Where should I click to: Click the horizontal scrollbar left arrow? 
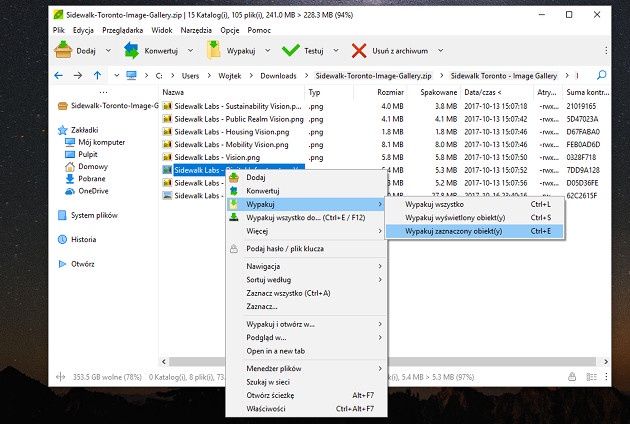pos(164,361)
